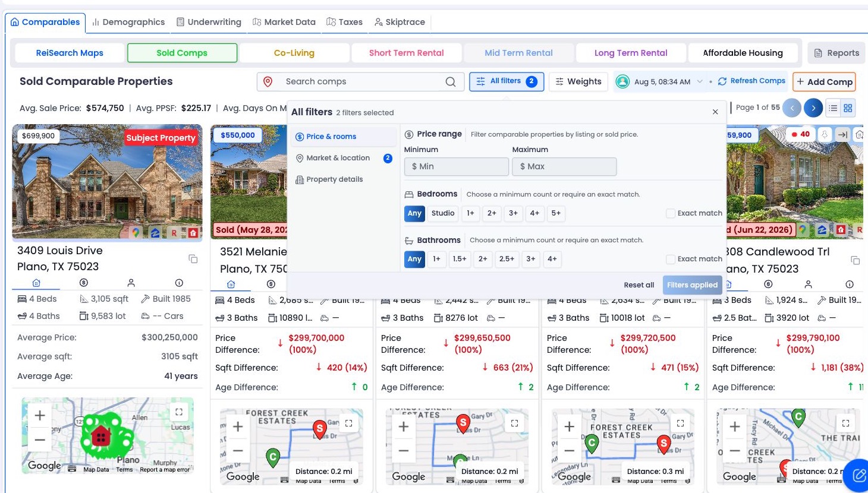
Task: Open Google Maps pin on Subject Property photo
Action: pyautogui.click(x=136, y=233)
